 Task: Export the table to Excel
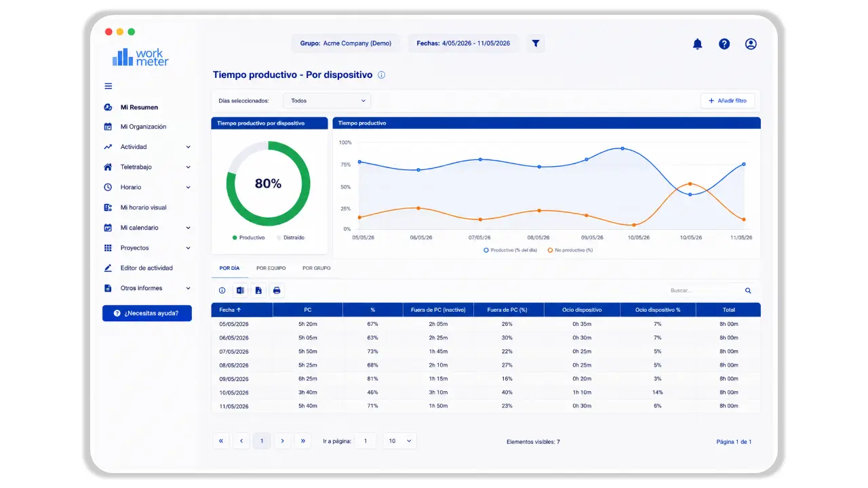point(239,290)
